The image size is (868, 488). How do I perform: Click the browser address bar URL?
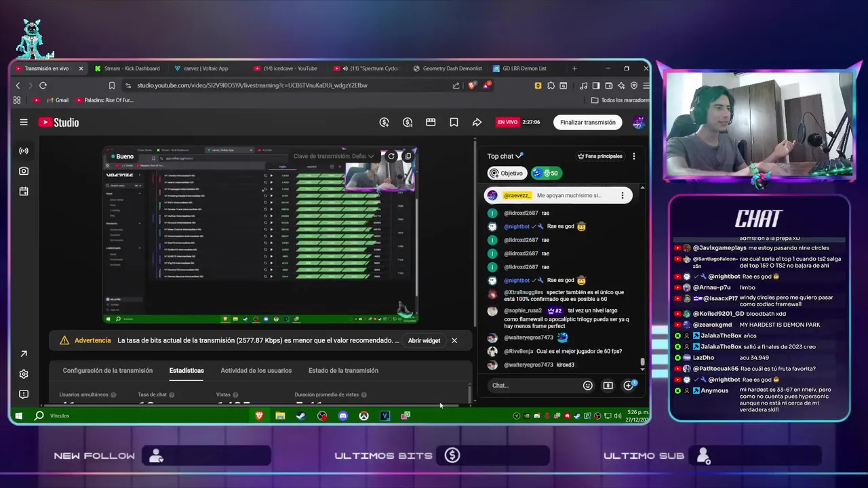tap(252, 85)
